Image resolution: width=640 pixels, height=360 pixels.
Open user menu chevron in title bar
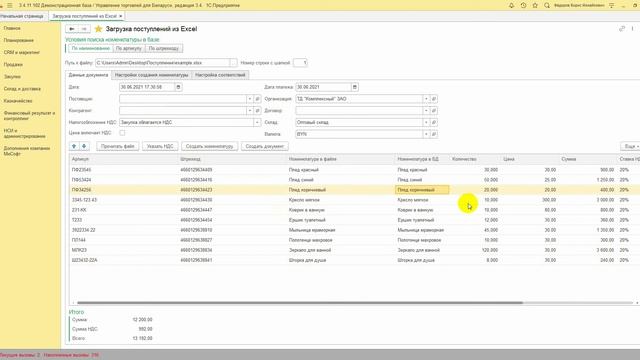611,5
